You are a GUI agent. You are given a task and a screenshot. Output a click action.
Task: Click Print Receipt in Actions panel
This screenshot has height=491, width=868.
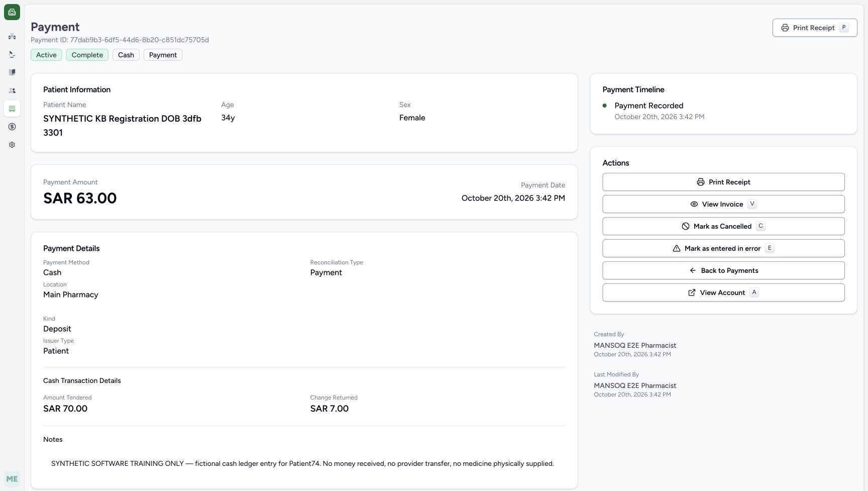723,182
